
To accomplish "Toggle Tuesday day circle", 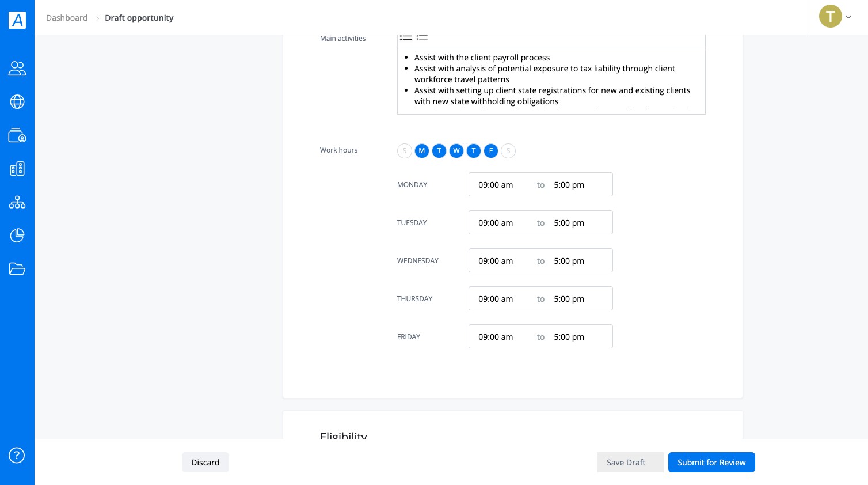I will [439, 151].
